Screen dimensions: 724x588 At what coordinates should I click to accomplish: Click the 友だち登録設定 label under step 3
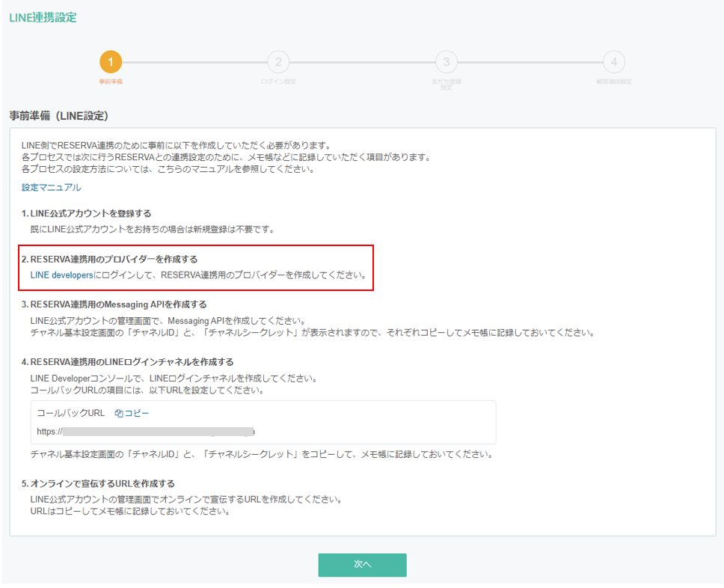(446, 83)
